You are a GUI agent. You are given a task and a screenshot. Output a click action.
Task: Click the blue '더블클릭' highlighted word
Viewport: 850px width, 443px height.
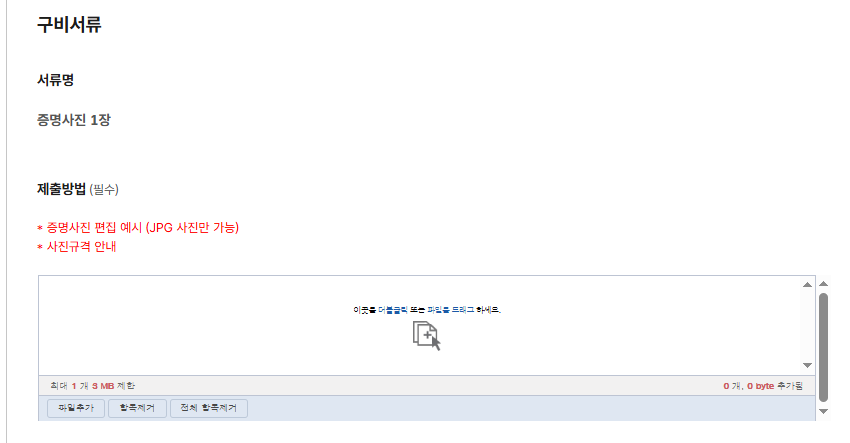[392, 310]
